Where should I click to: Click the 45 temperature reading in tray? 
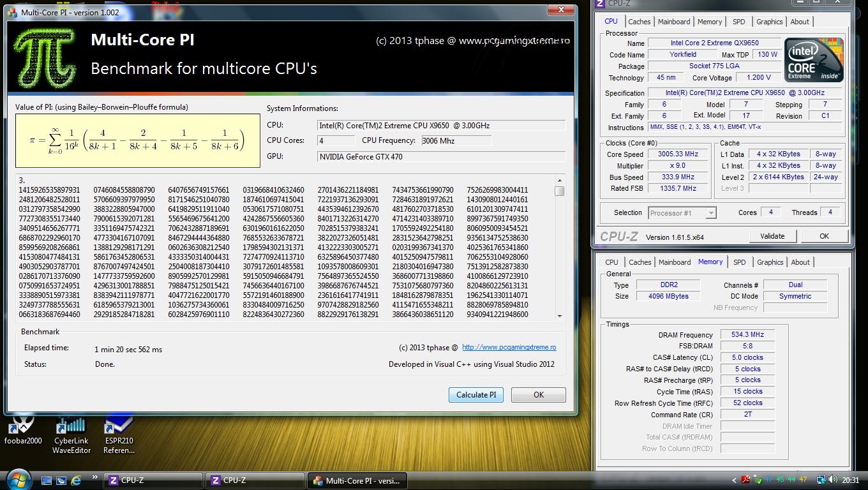pyautogui.click(x=780, y=480)
